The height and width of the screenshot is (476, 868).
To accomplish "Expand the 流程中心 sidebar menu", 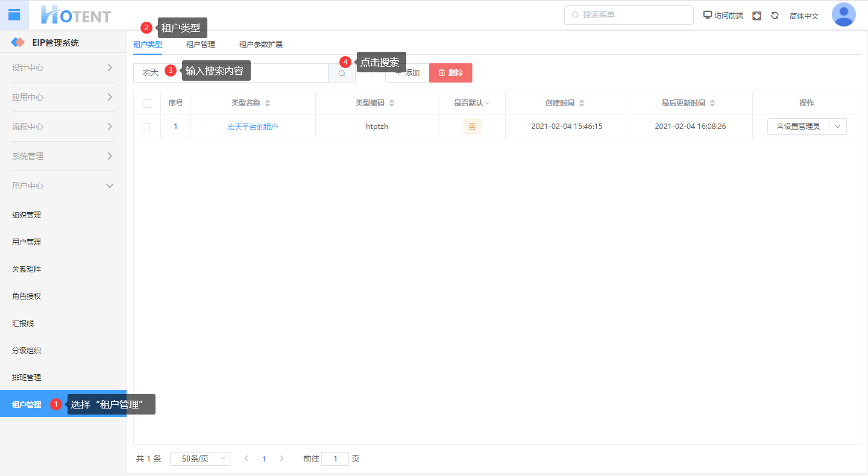I will [63, 127].
